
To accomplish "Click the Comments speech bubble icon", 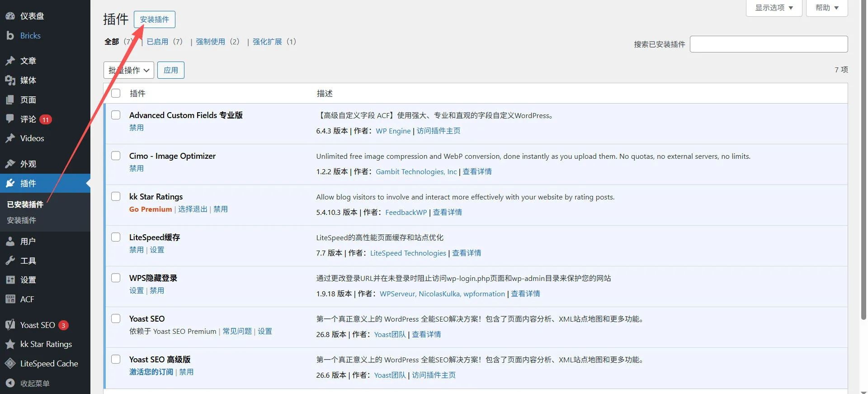I will 10,119.
